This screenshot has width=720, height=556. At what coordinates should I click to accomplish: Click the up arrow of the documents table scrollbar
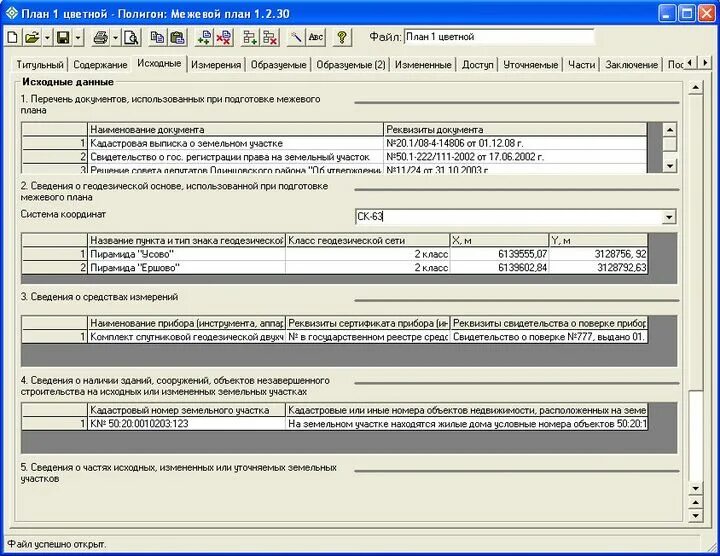pos(670,130)
